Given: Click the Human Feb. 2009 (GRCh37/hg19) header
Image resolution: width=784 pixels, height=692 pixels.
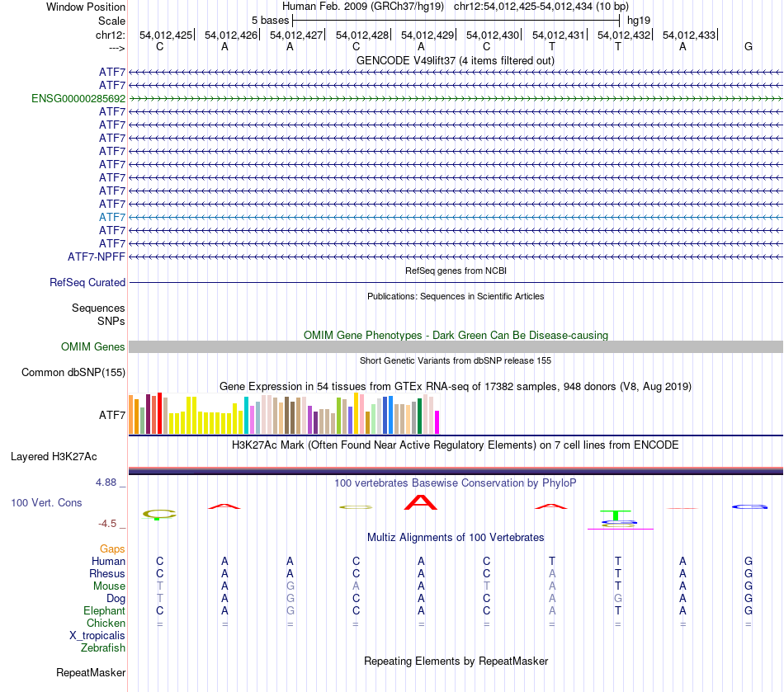Looking at the screenshot, I should [363, 7].
